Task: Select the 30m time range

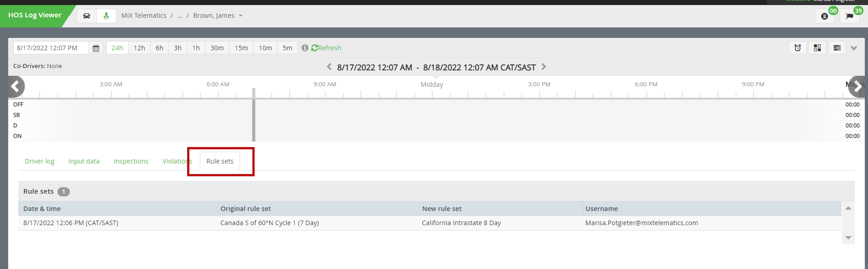Action: point(217,48)
